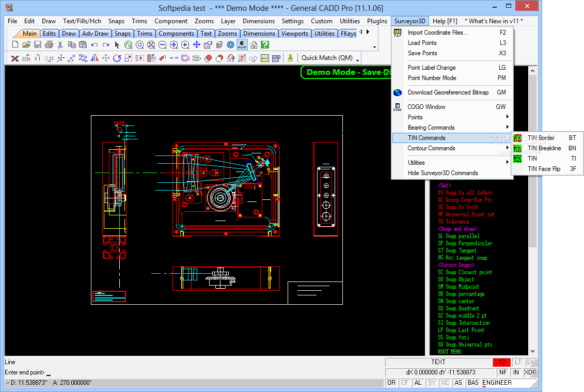The height and width of the screenshot is (392, 584).
Task: Create a new drawing with the New icon
Action: [x=15, y=45]
